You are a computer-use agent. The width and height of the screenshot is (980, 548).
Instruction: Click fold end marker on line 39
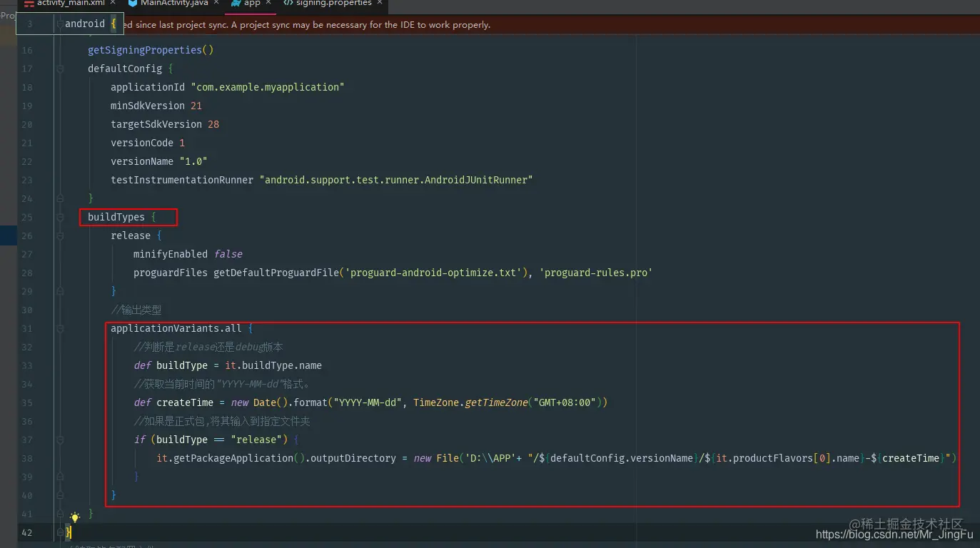pos(61,477)
